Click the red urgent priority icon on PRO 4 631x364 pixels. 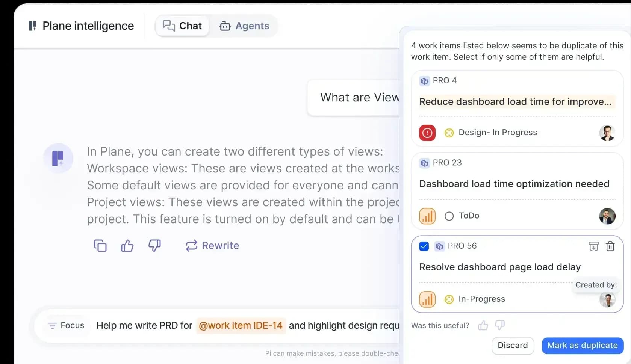point(427,133)
